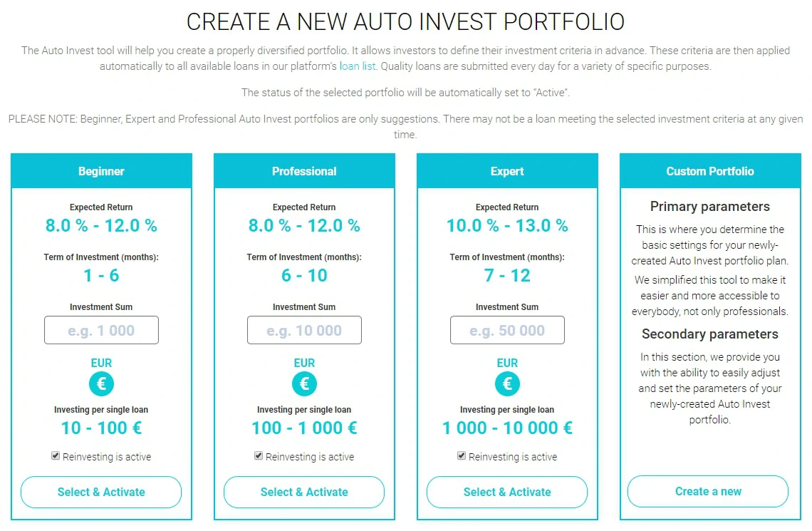Select the Euro icon under Professional portfolio

point(304,384)
